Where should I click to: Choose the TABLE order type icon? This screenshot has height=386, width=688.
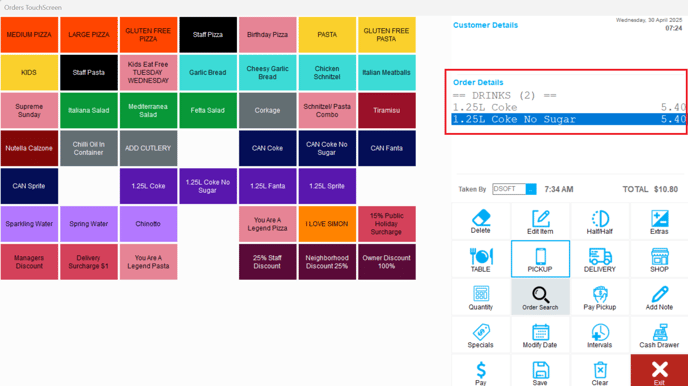coord(481,256)
